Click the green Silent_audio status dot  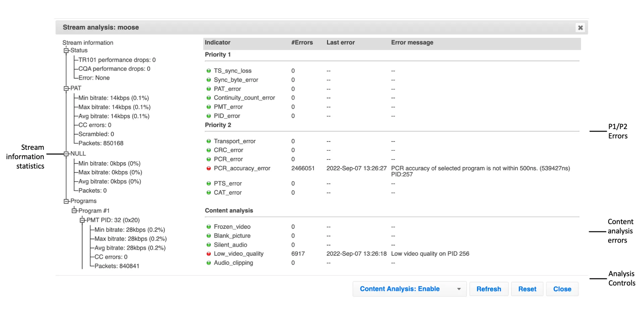[209, 245]
